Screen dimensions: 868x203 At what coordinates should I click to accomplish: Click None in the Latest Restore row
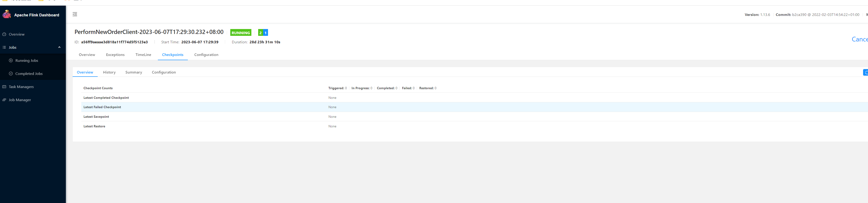tap(332, 126)
